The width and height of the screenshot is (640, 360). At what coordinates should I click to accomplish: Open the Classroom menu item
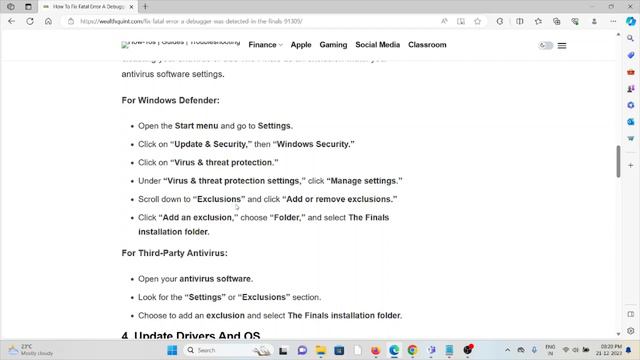427,45
